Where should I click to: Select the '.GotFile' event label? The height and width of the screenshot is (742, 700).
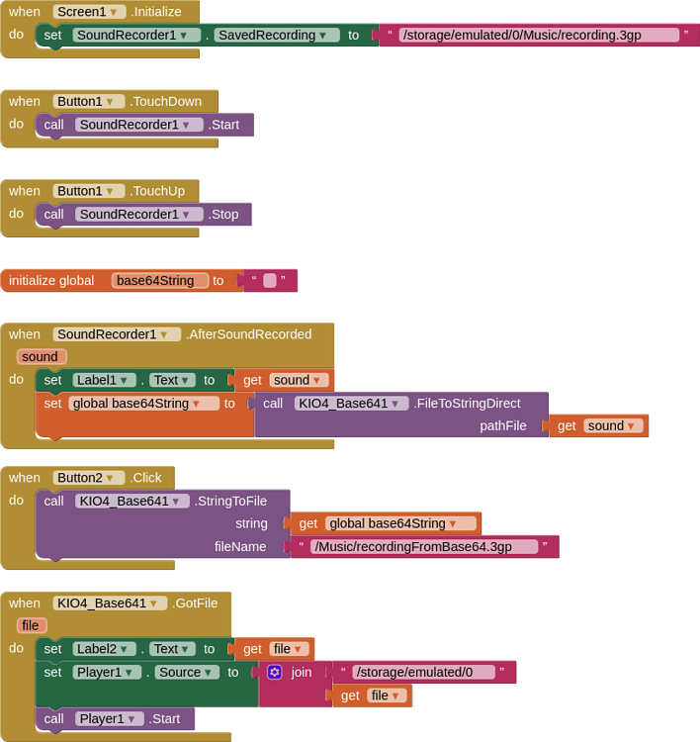195,603
